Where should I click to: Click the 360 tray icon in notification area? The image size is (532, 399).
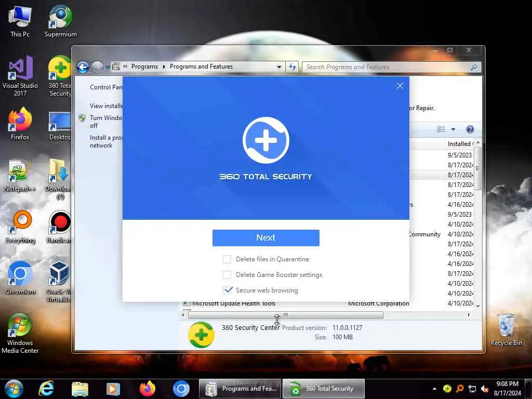[x=447, y=389]
